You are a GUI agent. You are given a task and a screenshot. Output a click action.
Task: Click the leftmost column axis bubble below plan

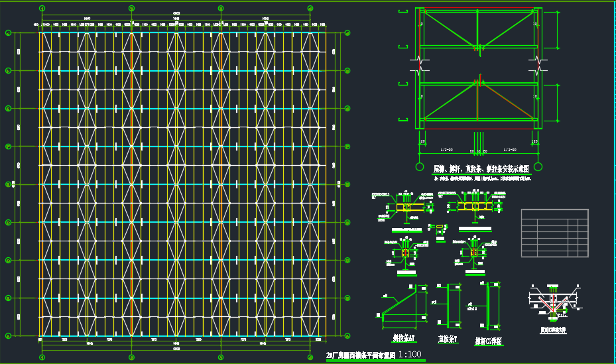[42, 357]
